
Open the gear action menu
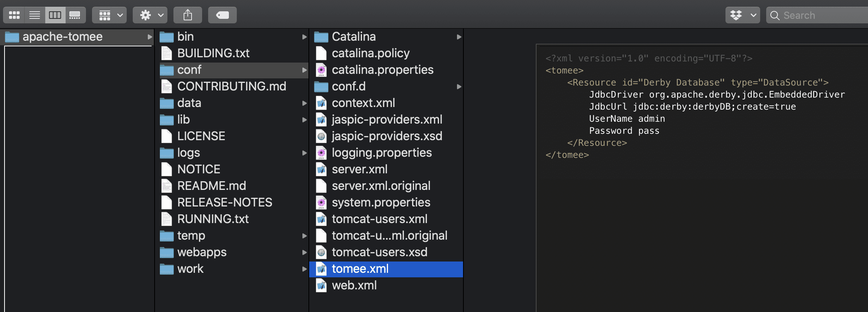[x=150, y=15]
